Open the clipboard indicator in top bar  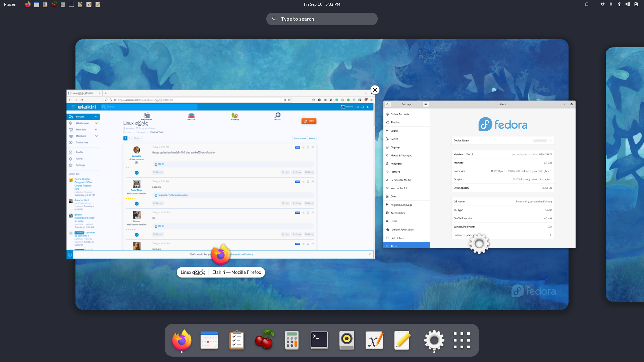click(587, 4)
